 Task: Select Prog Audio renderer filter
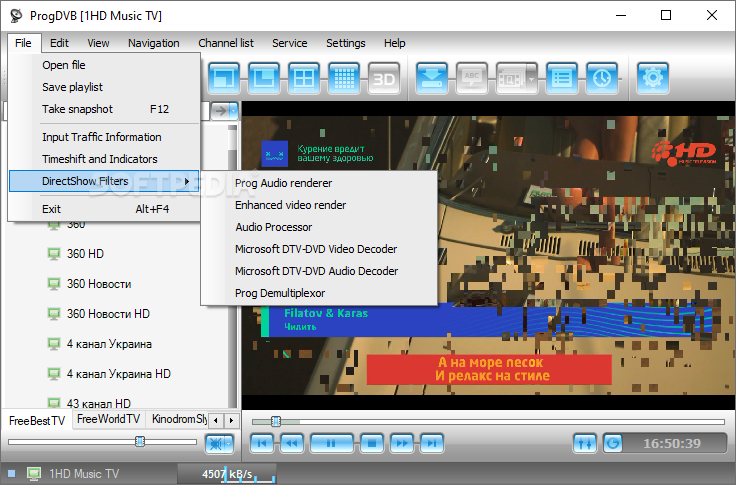point(319,183)
